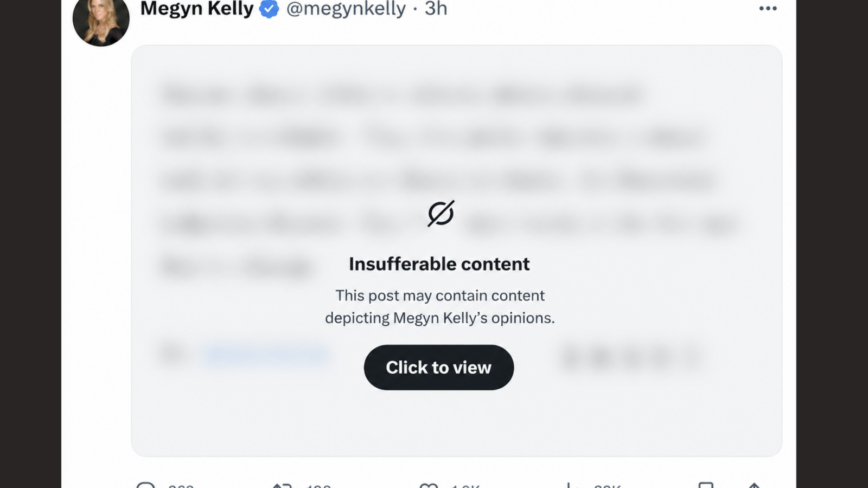Click the Megyn Kelly display name

pyautogui.click(x=196, y=9)
